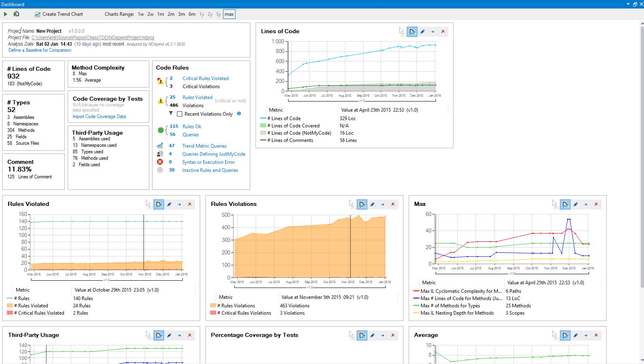Screen dimensions: 644x364
Task: Remove the Rules Violated chart with red X
Action: [190, 204]
